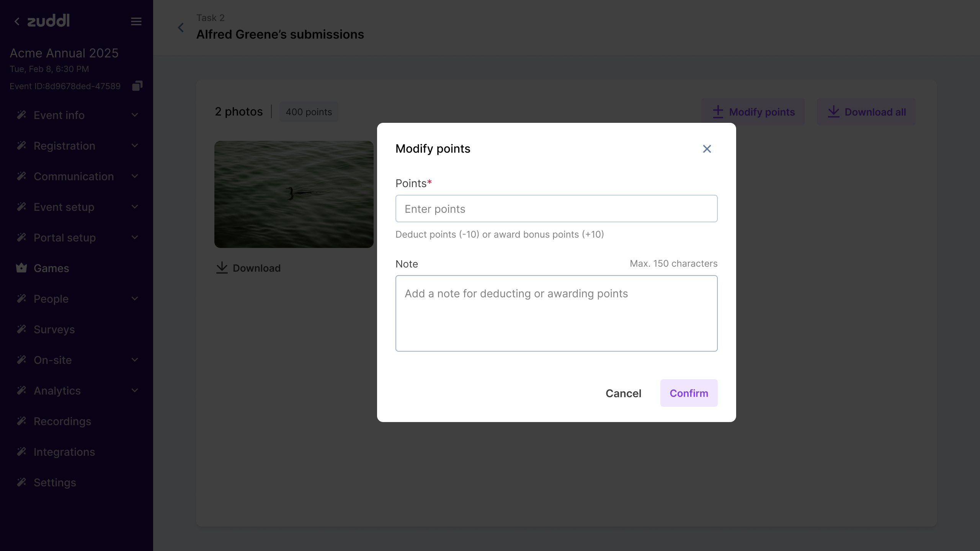Expand the Registration section
The width and height of the screenshot is (980, 551).
pyautogui.click(x=134, y=146)
